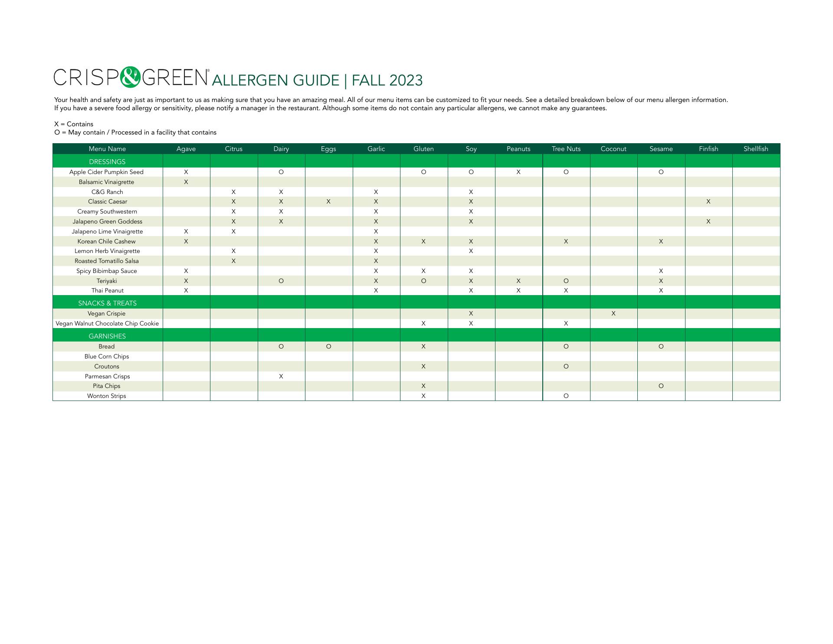Click the Agave column header

[186, 149]
